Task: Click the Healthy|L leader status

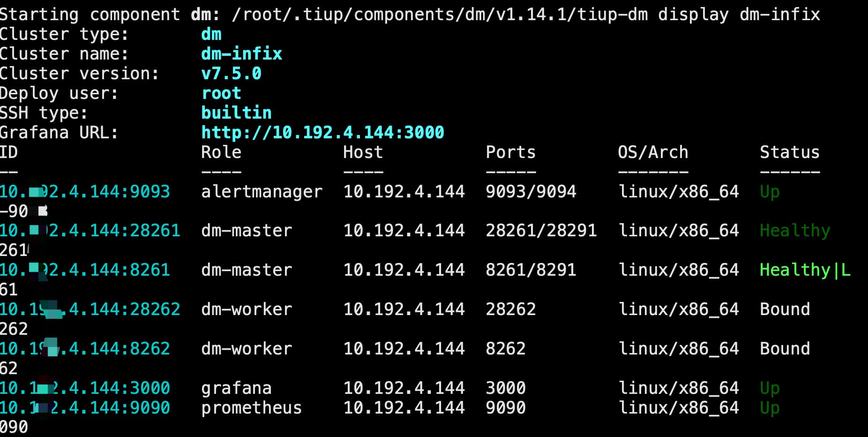Action: (x=805, y=270)
